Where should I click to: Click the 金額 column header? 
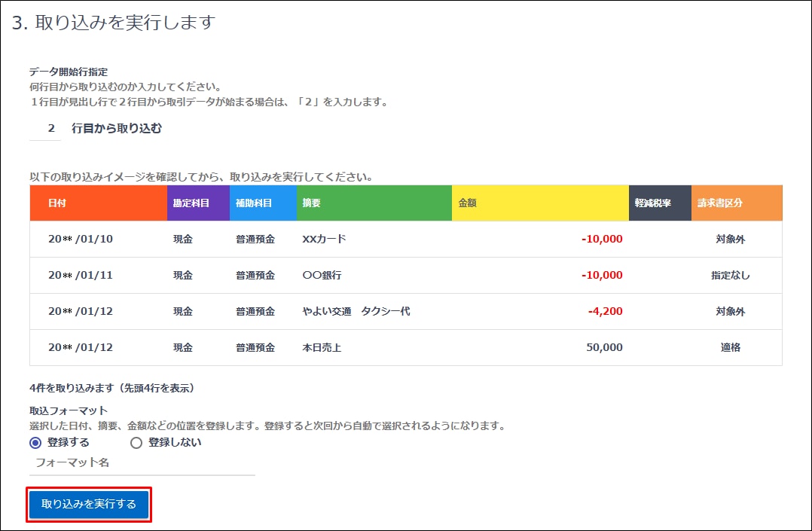541,203
